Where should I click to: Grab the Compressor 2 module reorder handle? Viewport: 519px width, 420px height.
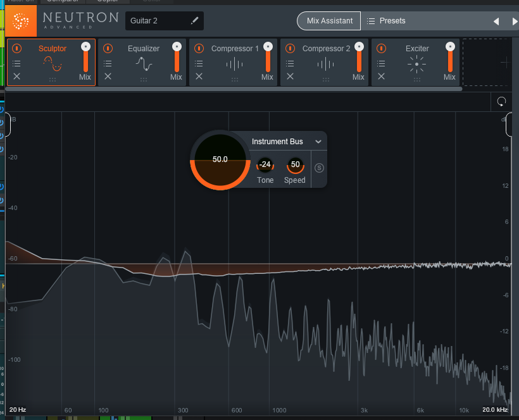326,80
